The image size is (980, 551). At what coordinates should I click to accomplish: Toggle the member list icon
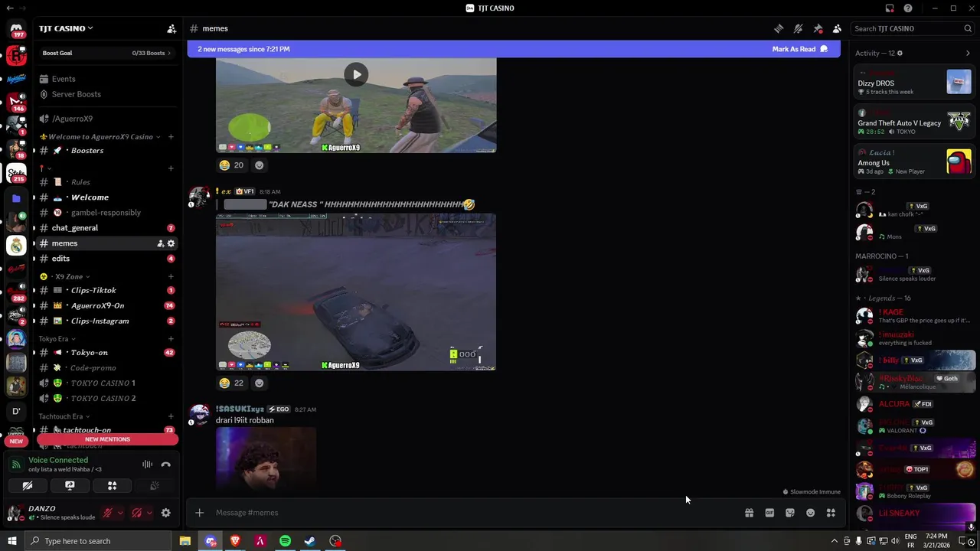[x=837, y=28]
